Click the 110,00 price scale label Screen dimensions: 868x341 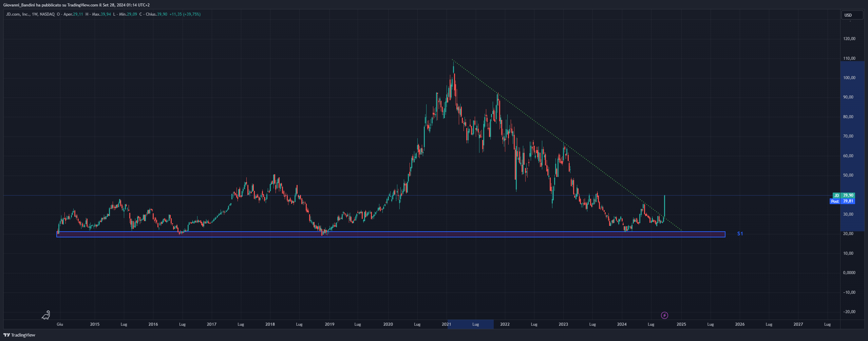(x=849, y=58)
